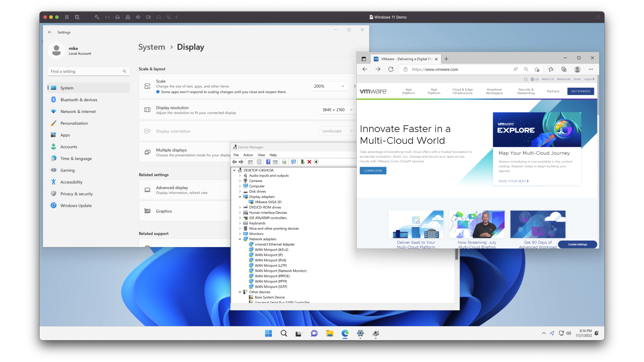Click the Cookie Settings button
The width and height of the screenshot is (644, 362).
click(578, 244)
